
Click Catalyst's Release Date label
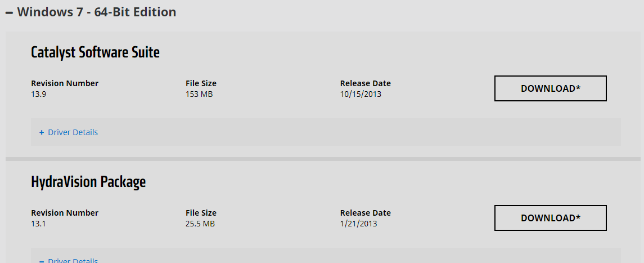coord(365,83)
